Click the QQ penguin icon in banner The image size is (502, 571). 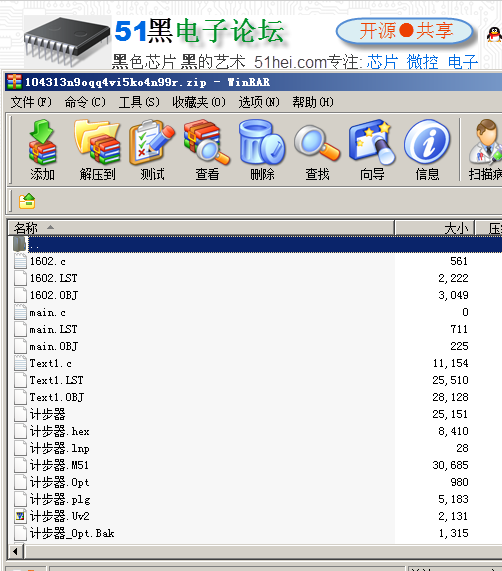point(494,35)
